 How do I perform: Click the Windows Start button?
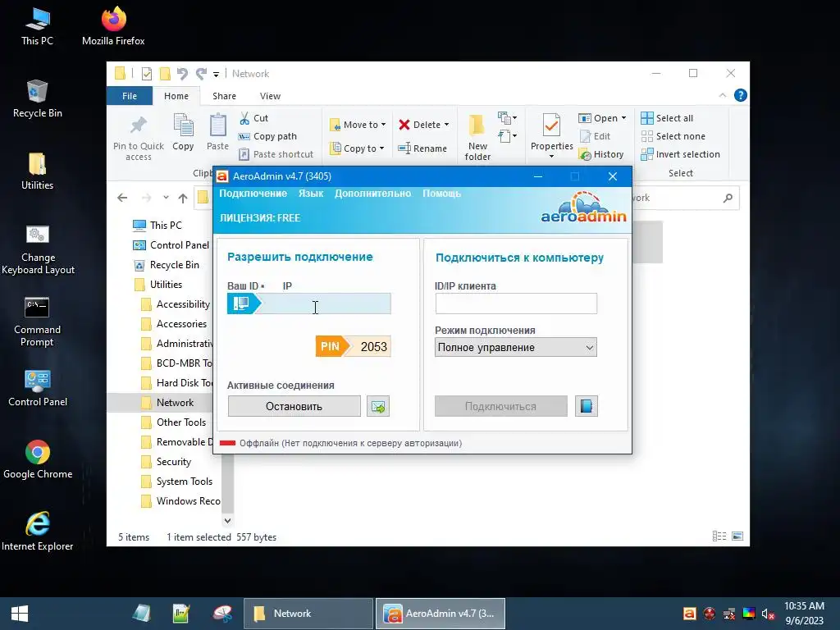[20, 614]
